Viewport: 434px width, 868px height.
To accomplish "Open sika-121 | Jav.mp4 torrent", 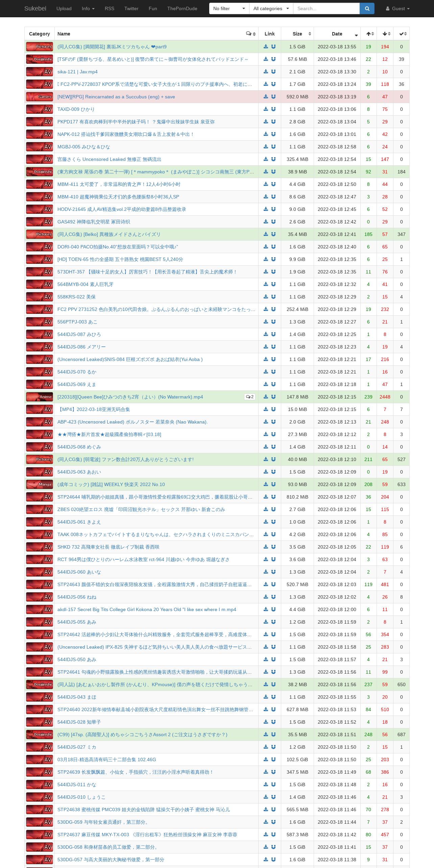I will click(77, 72).
